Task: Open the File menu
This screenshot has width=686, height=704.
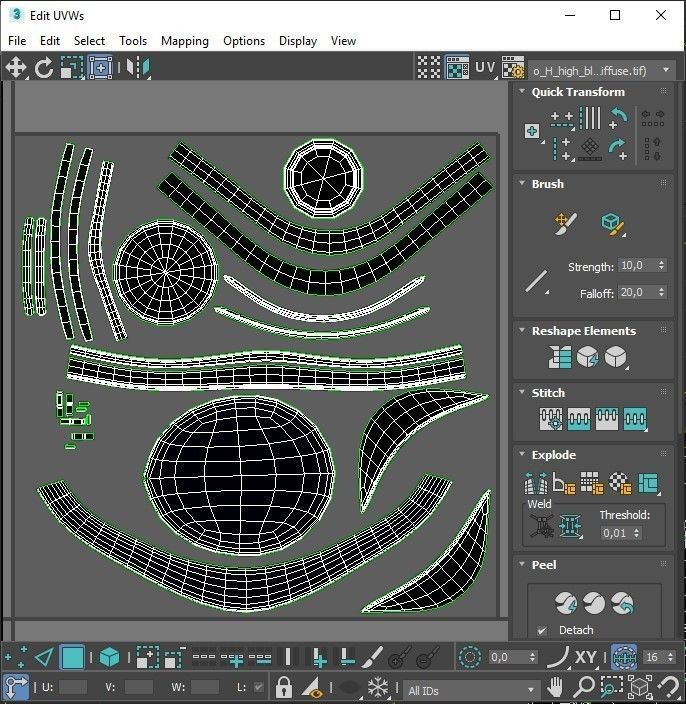Action: pyautogui.click(x=17, y=41)
